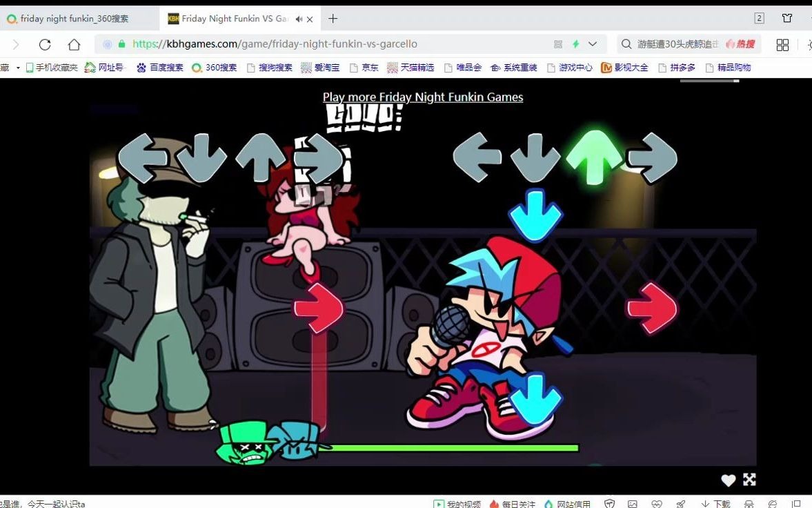Image resolution: width=812 pixels, height=508 pixels.
Task: Click the search box with Chinese news text
Action: (x=678, y=44)
